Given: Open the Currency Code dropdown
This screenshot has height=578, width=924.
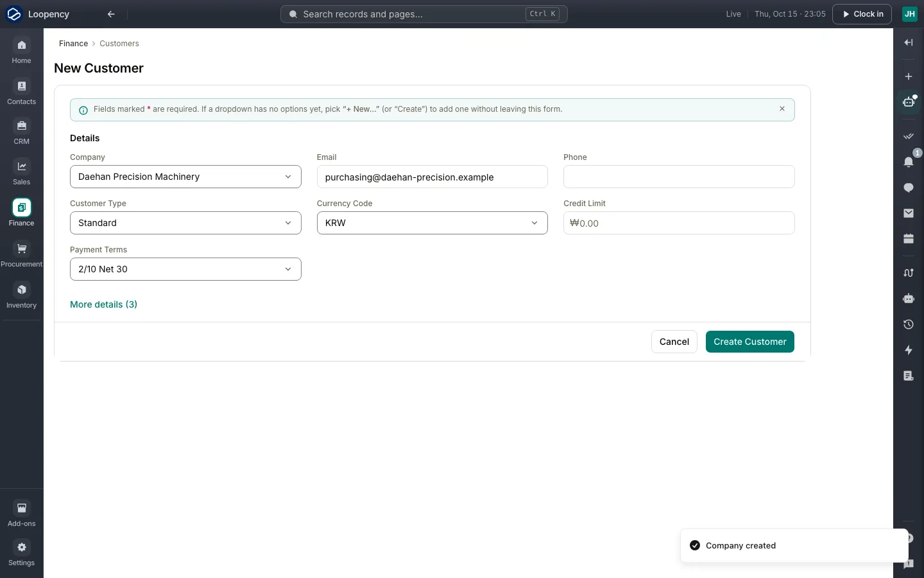Looking at the screenshot, I should click(432, 223).
